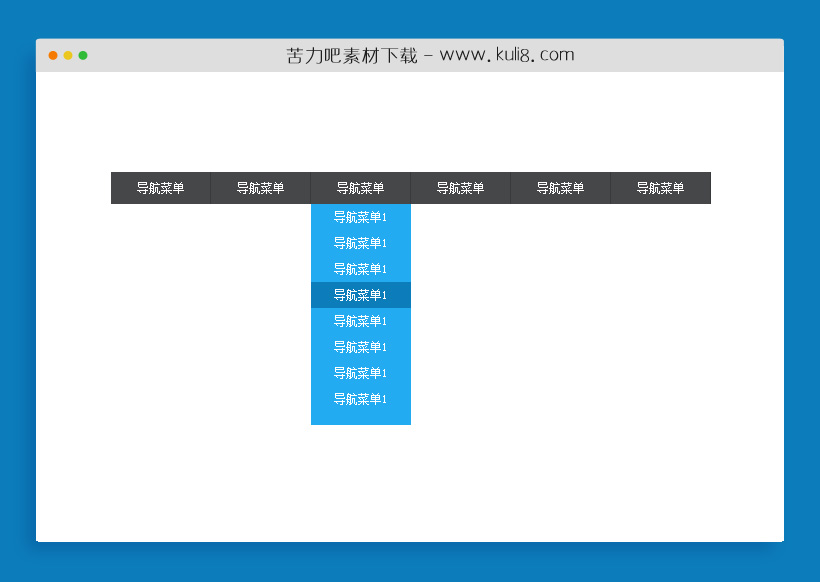820x582 pixels.
Task: Open the sixth 导航菜单1 dropdown entry
Action: click(360, 347)
